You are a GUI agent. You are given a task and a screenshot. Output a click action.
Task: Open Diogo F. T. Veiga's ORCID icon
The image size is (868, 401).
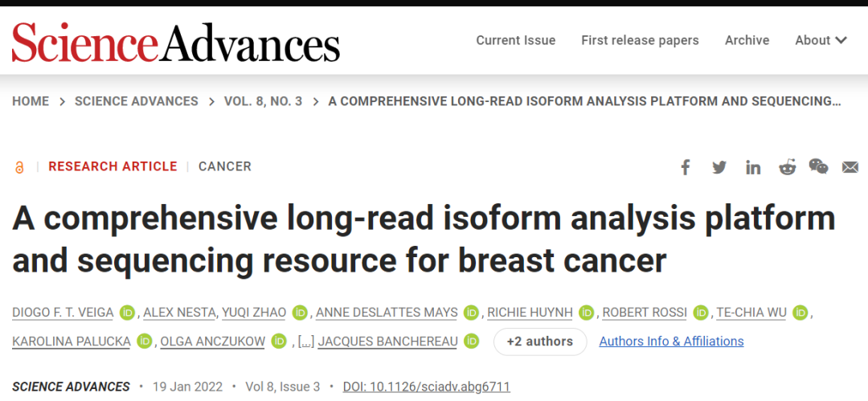point(127,313)
